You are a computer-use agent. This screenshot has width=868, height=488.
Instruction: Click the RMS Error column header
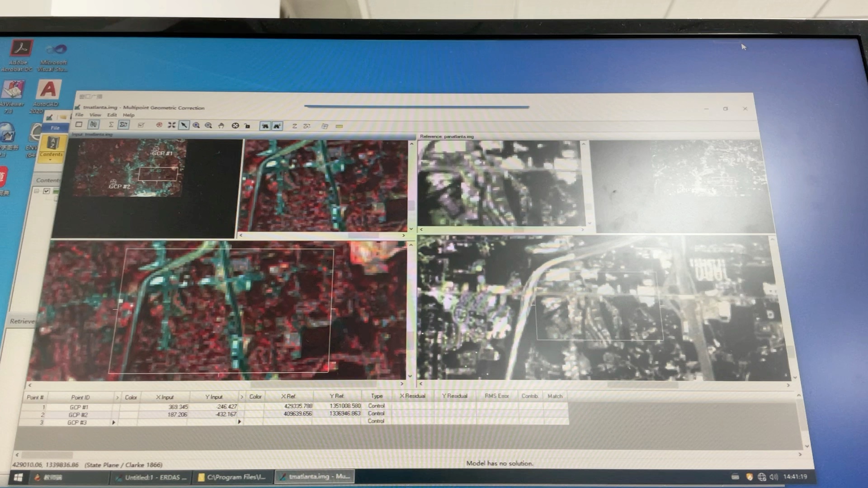pyautogui.click(x=497, y=396)
